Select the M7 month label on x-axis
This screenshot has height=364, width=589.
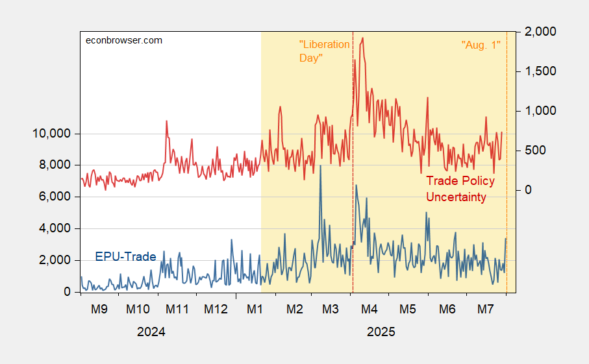click(484, 309)
